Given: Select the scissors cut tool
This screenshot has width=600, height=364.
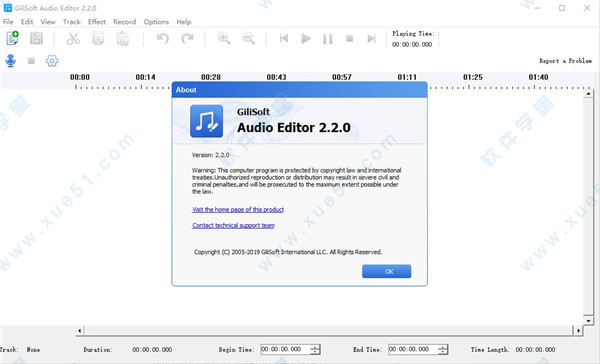Looking at the screenshot, I should tap(73, 38).
